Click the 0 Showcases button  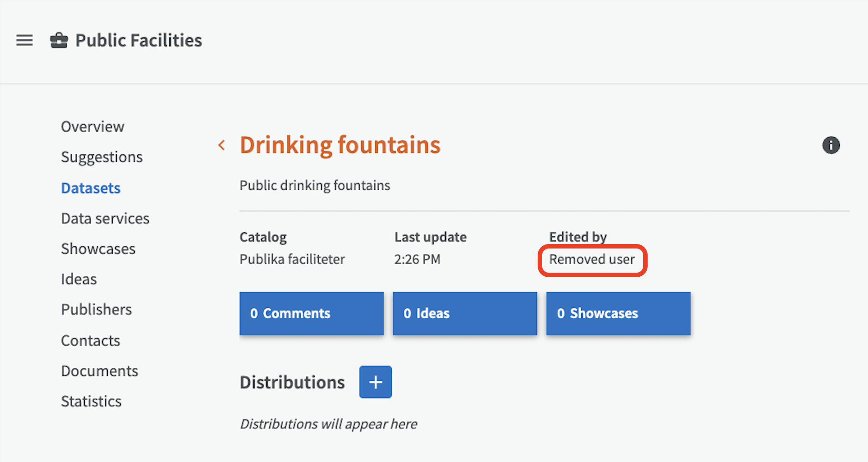(618, 314)
